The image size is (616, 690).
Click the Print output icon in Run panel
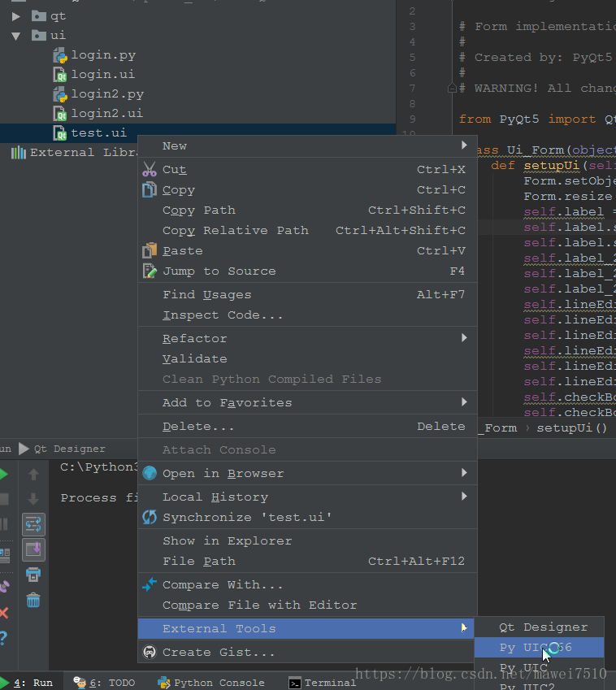[x=33, y=575]
